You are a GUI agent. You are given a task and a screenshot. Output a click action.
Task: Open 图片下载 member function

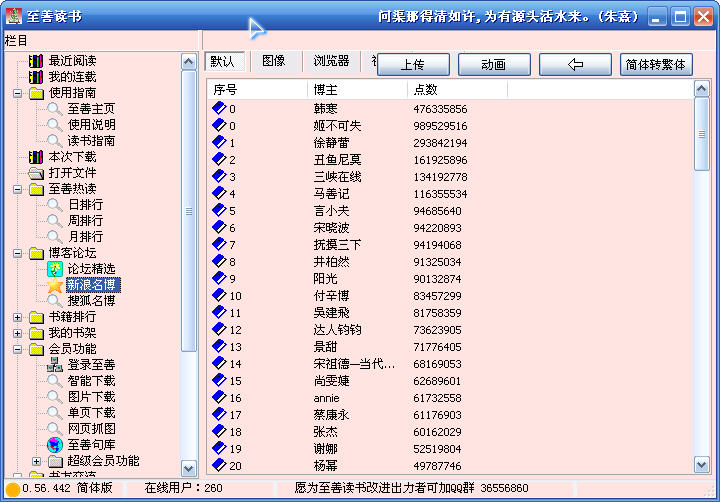(x=91, y=397)
